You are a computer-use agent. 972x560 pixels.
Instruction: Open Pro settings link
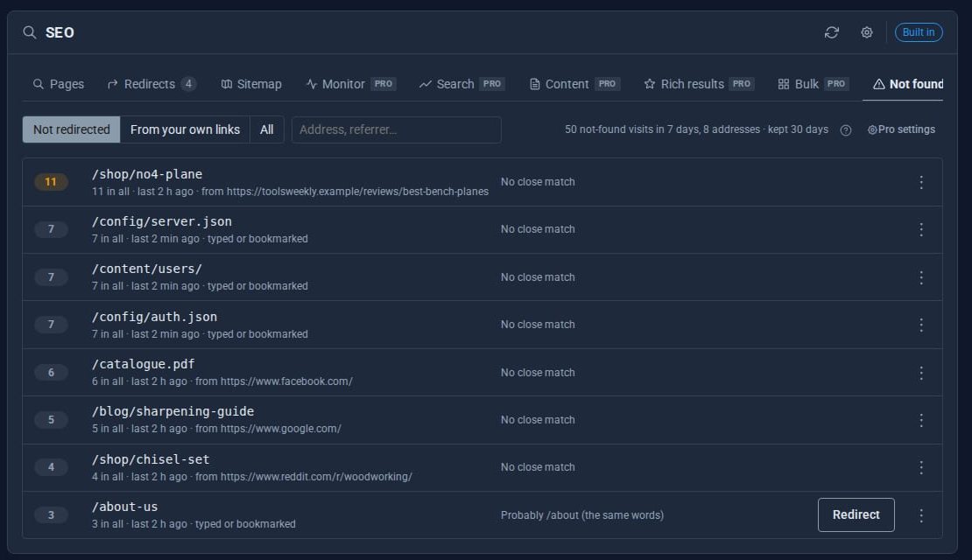(901, 130)
